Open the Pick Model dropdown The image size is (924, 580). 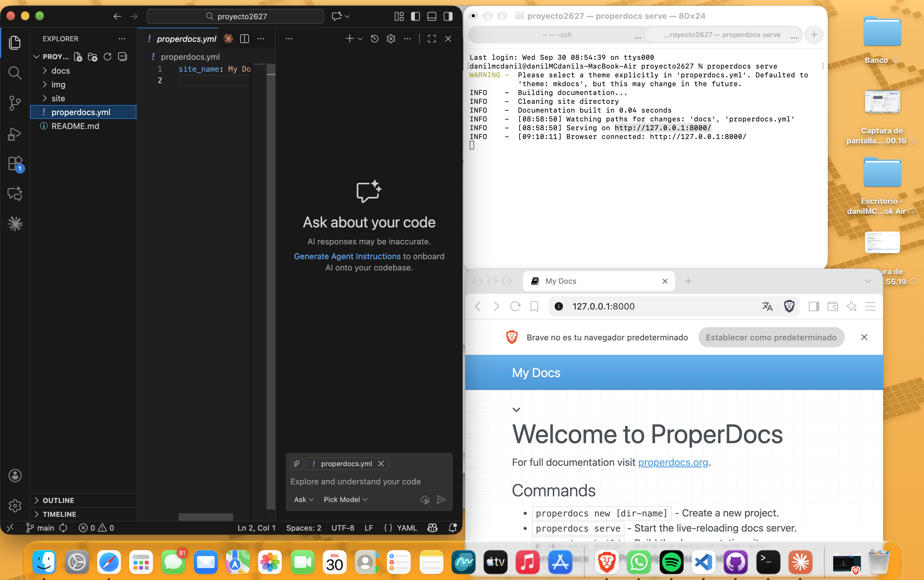(x=345, y=499)
